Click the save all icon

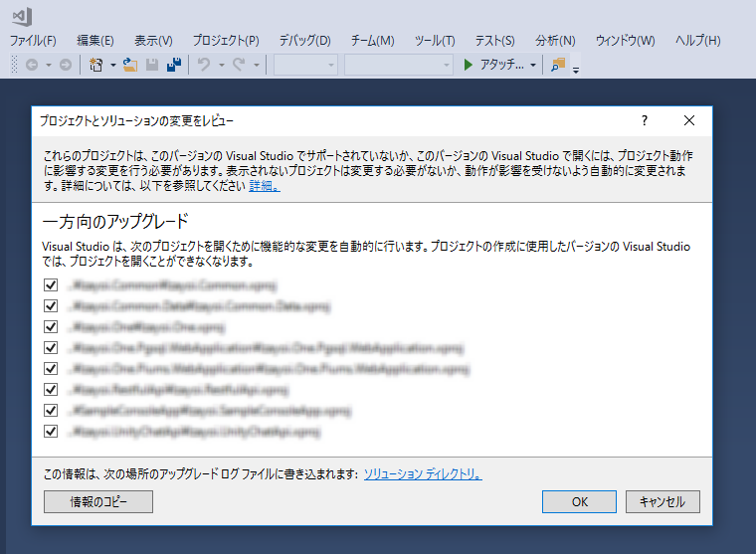(x=174, y=65)
